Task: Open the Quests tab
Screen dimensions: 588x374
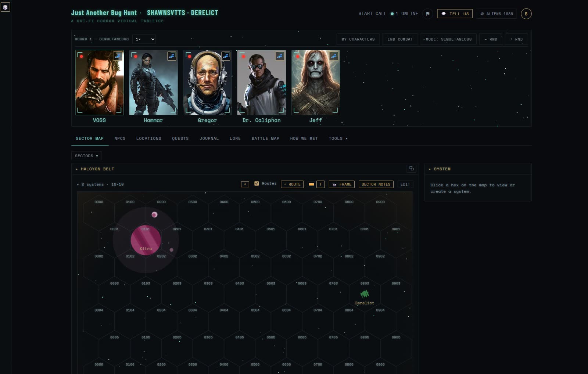Action: (180, 139)
